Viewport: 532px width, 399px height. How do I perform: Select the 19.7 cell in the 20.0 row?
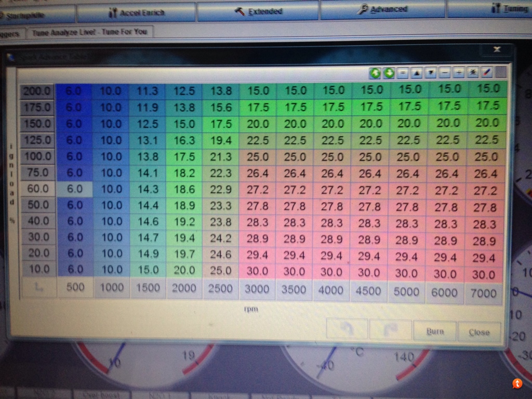point(185,254)
